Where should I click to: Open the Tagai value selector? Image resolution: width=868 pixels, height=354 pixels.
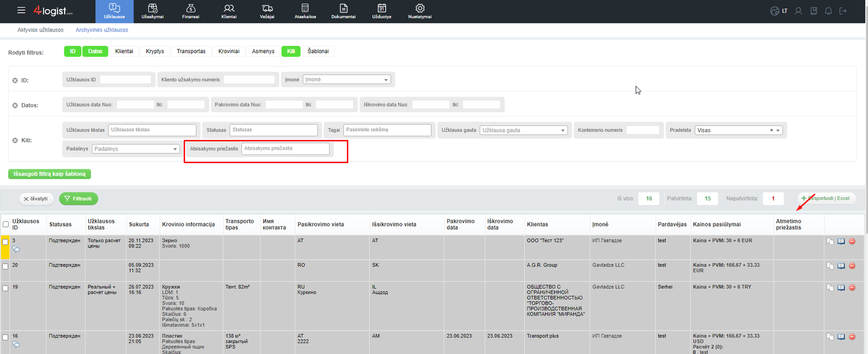coord(387,130)
